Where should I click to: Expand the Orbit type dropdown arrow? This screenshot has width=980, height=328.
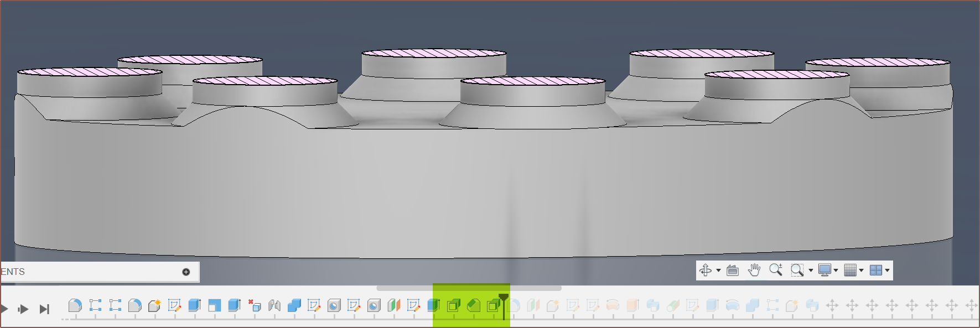coord(718,270)
